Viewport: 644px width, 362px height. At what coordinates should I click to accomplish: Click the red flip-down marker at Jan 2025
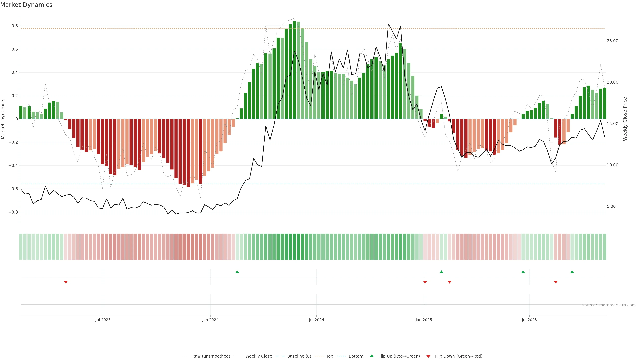pyautogui.click(x=425, y=282)
